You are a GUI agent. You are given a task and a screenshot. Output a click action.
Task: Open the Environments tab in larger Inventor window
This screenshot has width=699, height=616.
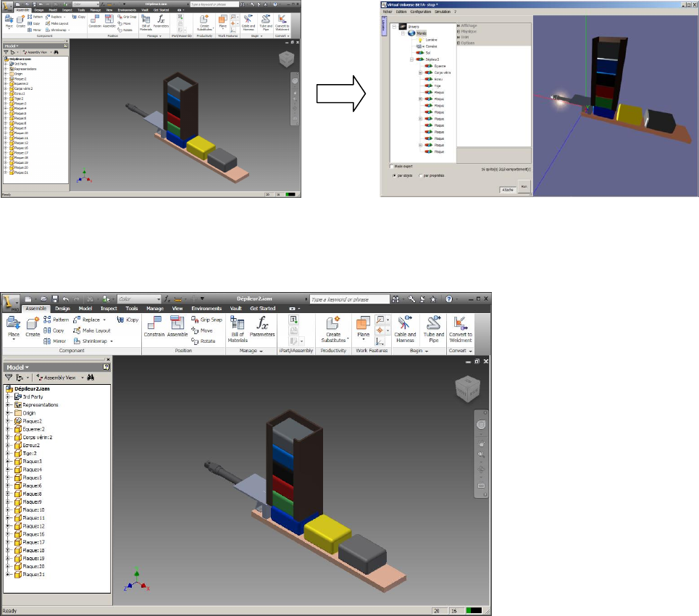click(206, 309)
